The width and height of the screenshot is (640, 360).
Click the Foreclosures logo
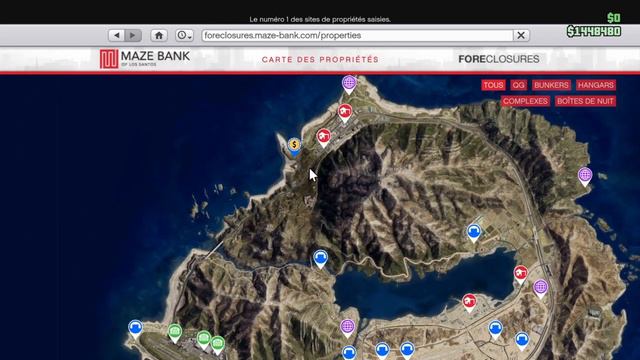(x=499, y=59)
